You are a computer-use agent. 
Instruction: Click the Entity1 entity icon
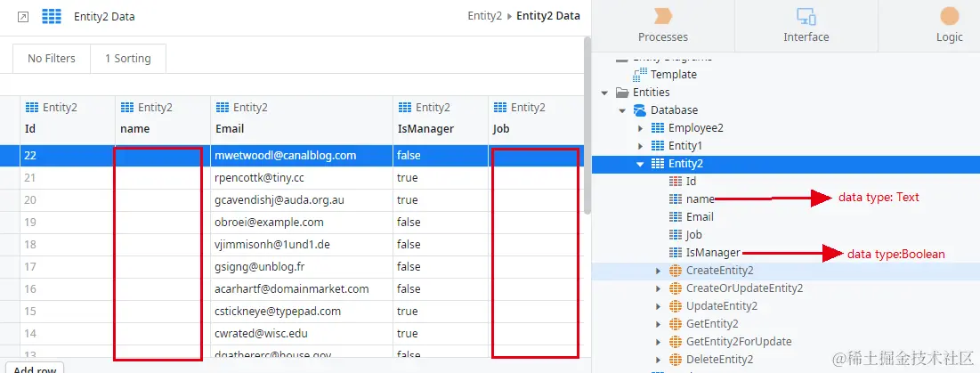tap(658, 146)
